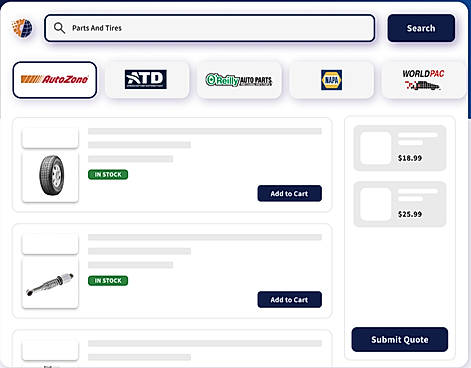
Task: Click the magnifying glass search icon
Action: pyautogui.click(x=59, y=28)
